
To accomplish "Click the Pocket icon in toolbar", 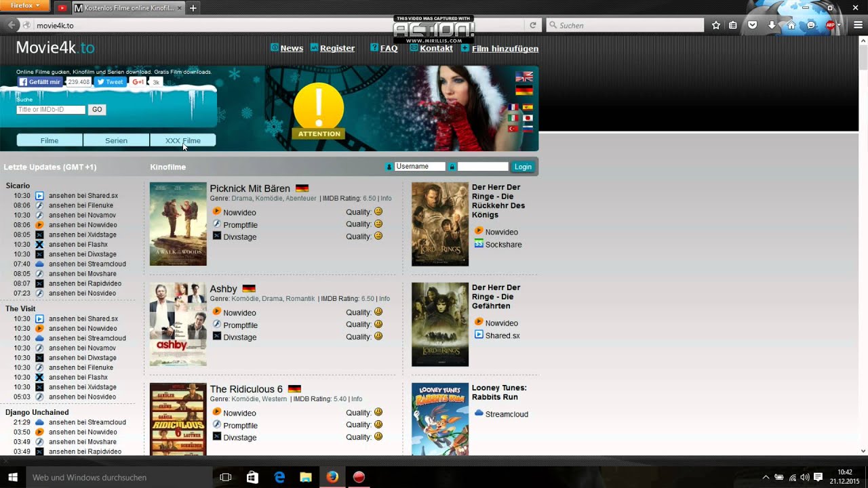I will point(752,25).
